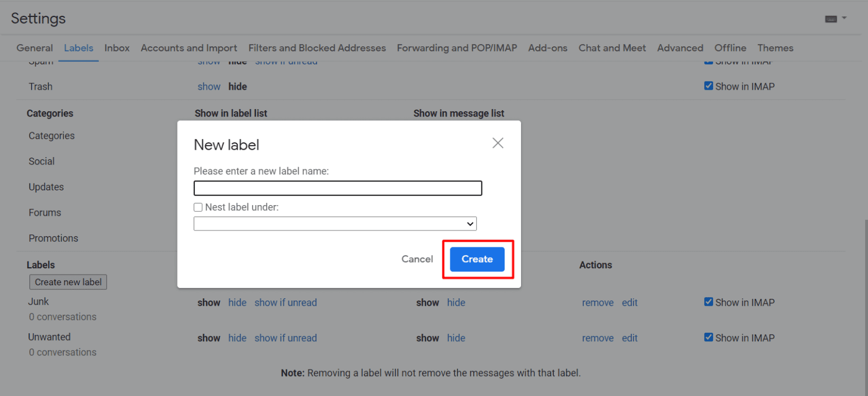868x396 pixels.
Task: Click the Create button to confirm
Action: click(x=477, y=259)
